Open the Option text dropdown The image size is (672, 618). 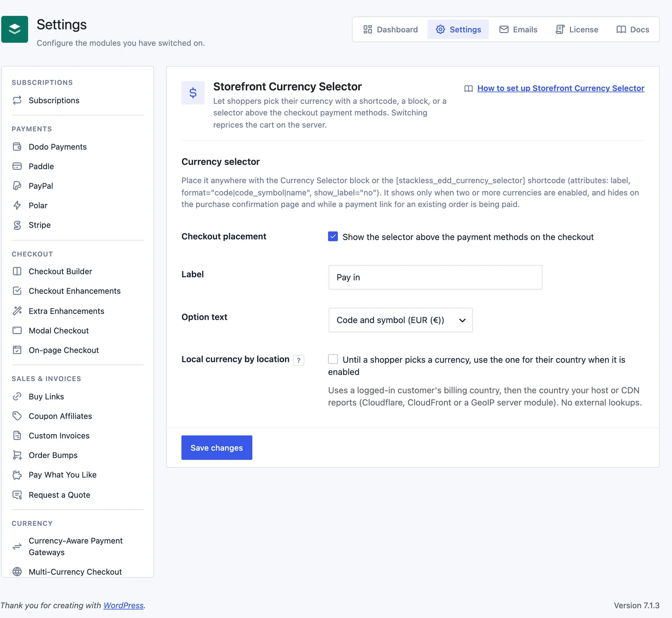(x=401, y=320)
